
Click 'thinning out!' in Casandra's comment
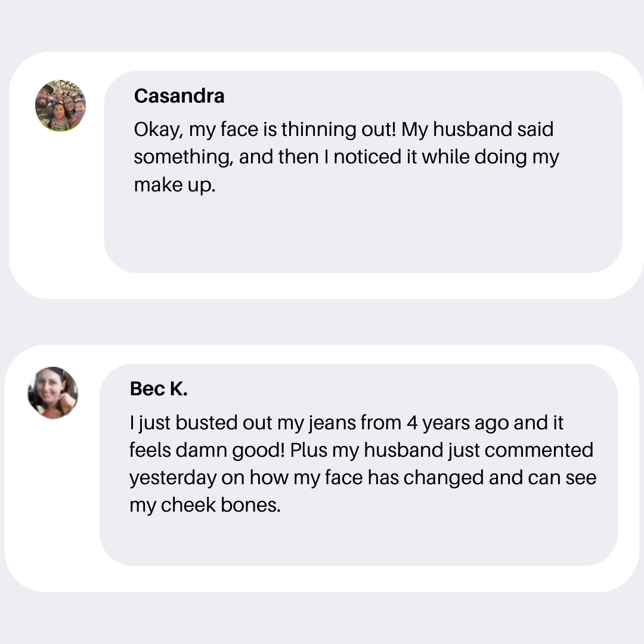[x=339, y=129]
